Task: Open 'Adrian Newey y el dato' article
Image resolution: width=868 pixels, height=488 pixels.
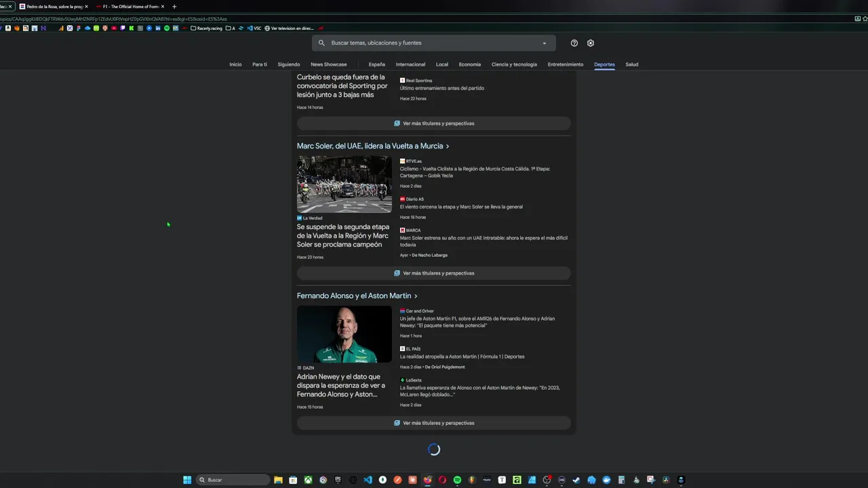Action: (x=341, y=386)
